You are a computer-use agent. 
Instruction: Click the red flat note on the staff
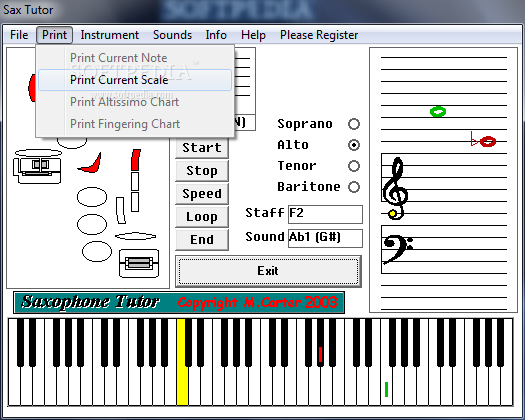(x=488, y=142)
